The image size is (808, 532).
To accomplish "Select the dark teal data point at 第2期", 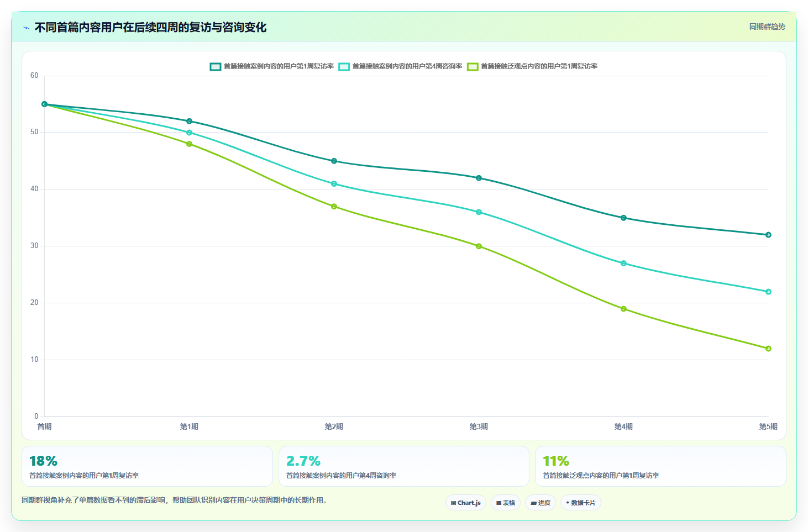I will [334, 161].
